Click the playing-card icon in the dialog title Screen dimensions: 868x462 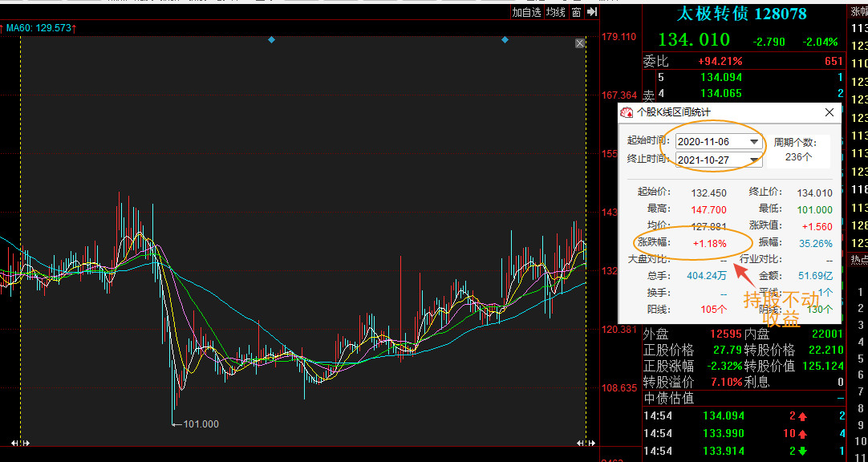click(x=628, y=113)
